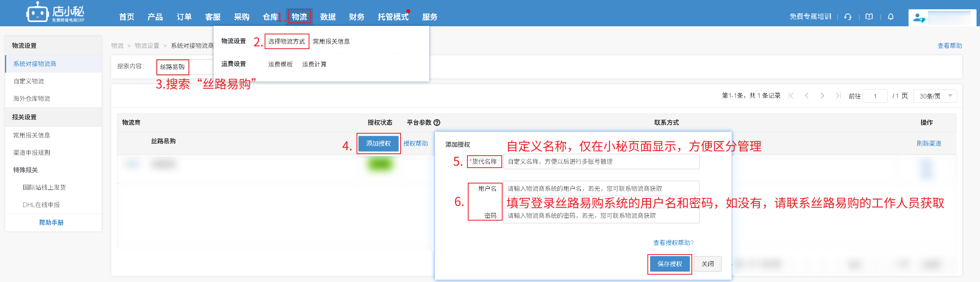Open notifications bell icon
Screen dimensions: 980x282
[x=891, y=17]
